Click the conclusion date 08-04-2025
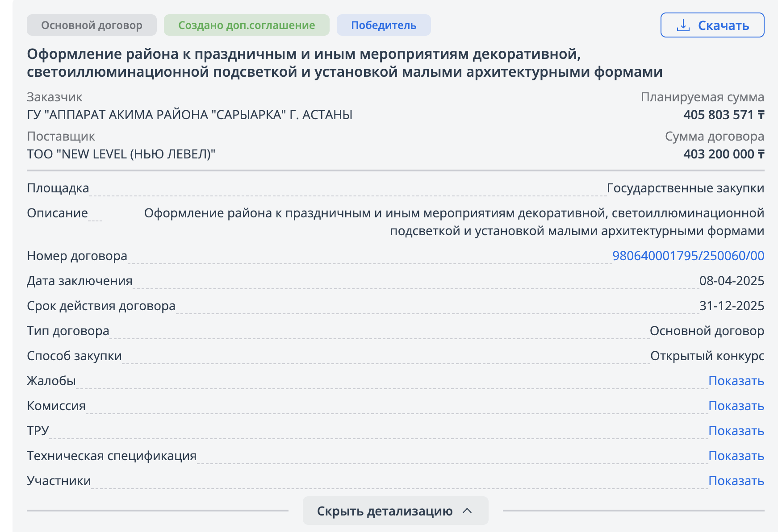Viewport: 778px width, 532px height. [x=732, y=281]
